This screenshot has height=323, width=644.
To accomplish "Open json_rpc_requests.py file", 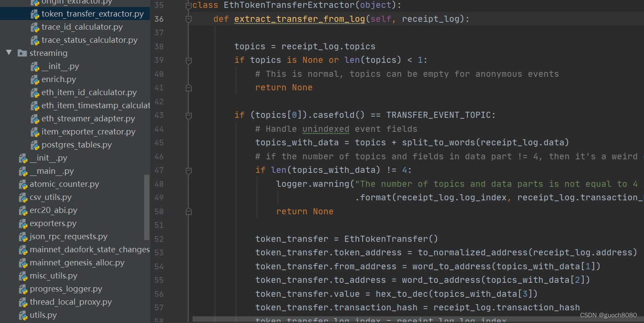I will pyautogui.click(x=69, y=237).
